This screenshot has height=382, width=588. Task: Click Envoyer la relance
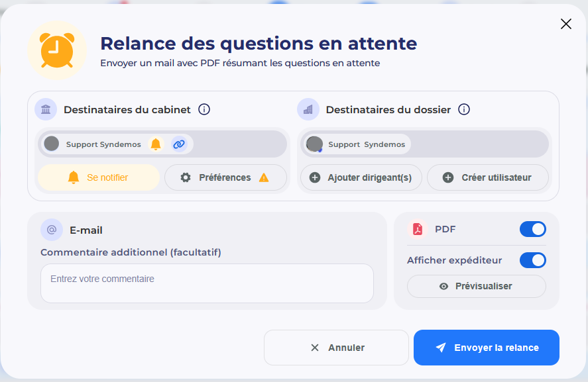(x=487, y=348)
